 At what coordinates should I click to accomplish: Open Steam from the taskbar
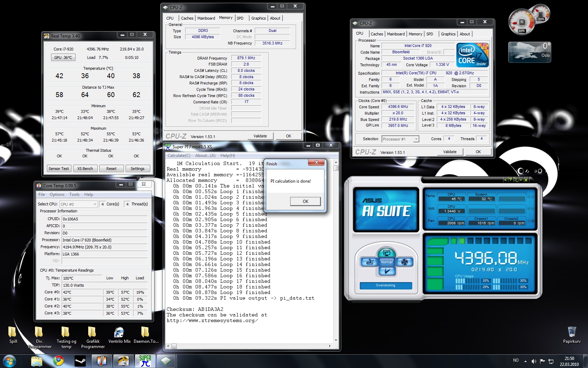click(80, 361)
